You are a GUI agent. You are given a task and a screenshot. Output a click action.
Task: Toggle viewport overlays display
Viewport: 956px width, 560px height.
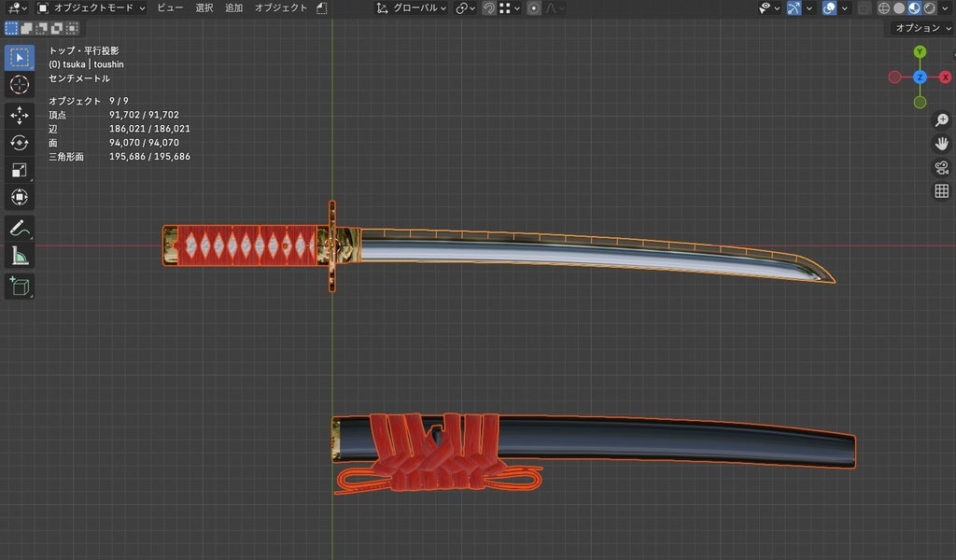(829, 7)
